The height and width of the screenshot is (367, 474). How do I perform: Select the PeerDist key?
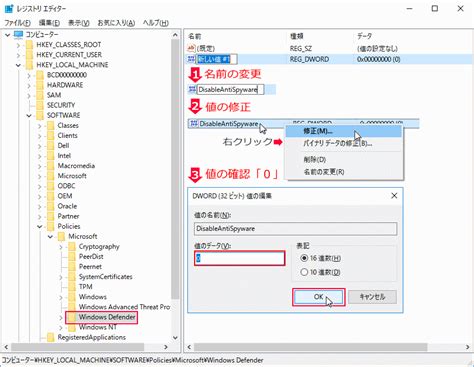tap(91, 256)
